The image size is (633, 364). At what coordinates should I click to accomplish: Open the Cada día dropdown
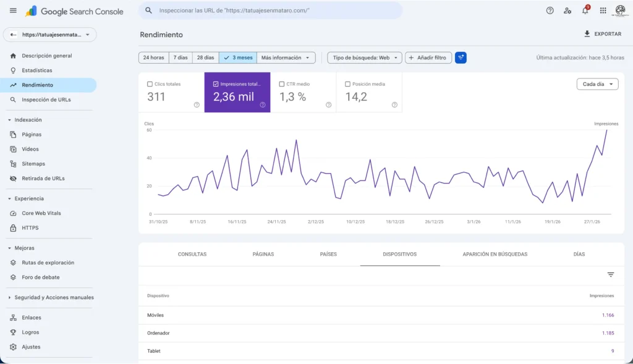tap(597, 83)
